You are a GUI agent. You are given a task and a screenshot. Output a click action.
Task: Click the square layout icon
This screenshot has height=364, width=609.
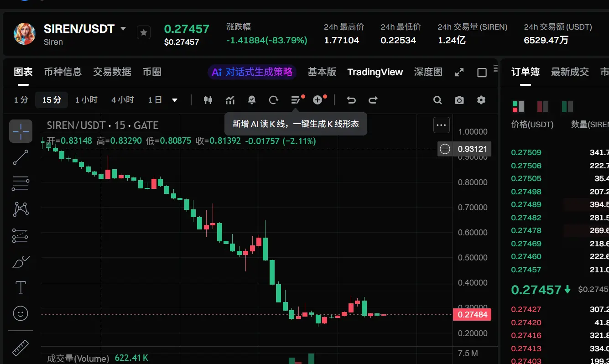(482, 73)
